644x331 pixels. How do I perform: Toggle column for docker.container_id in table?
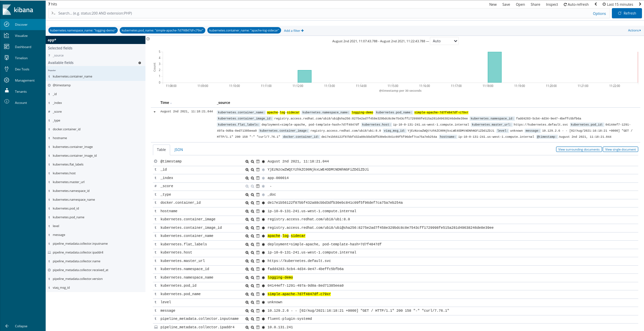258,203
